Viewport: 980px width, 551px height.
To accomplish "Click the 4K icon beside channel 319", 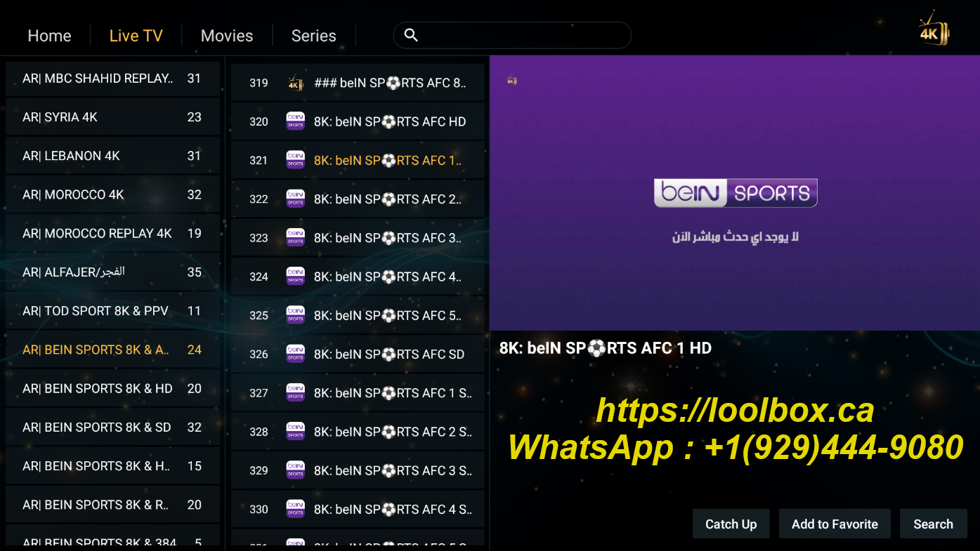I will click(x=295, y=83).
